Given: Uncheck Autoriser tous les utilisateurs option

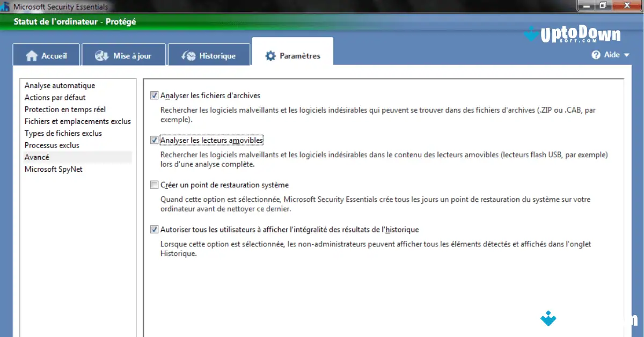Looking at the screenshot, I should [x=154, y=229].
